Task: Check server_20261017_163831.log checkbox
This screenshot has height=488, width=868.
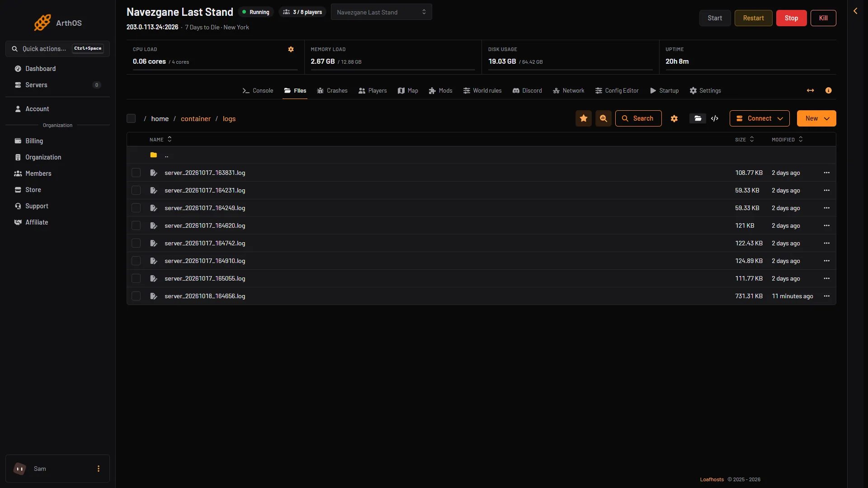Action: [136, 173]
